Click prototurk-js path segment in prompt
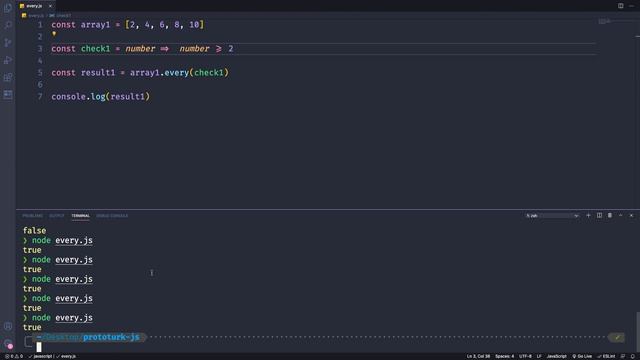Image resolution: width=640 pixels, height=360 pixels. pyautogui.click(x=111, y=337)
